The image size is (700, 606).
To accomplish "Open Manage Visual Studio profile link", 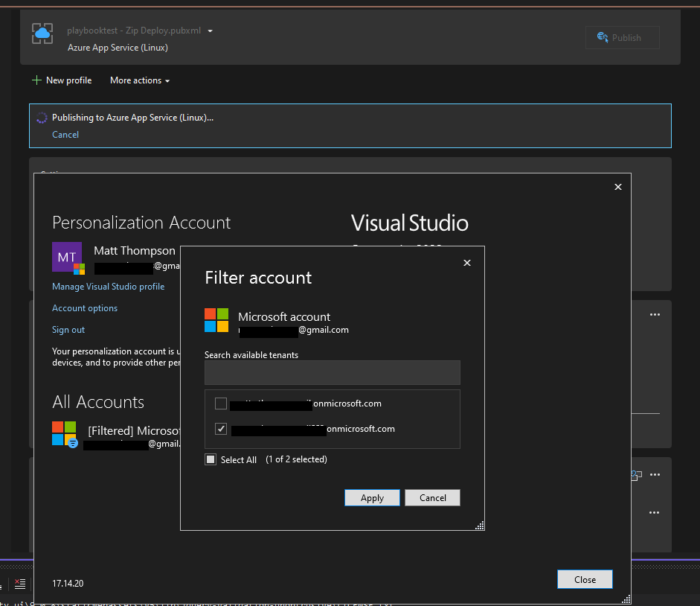I will 108,287.
